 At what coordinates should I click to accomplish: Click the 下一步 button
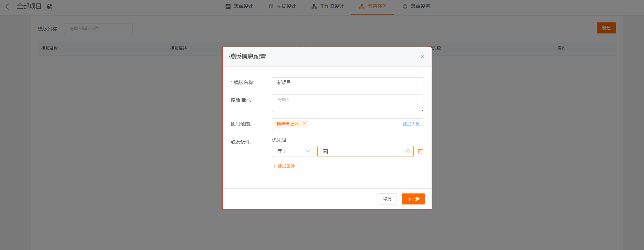point(413,199)
